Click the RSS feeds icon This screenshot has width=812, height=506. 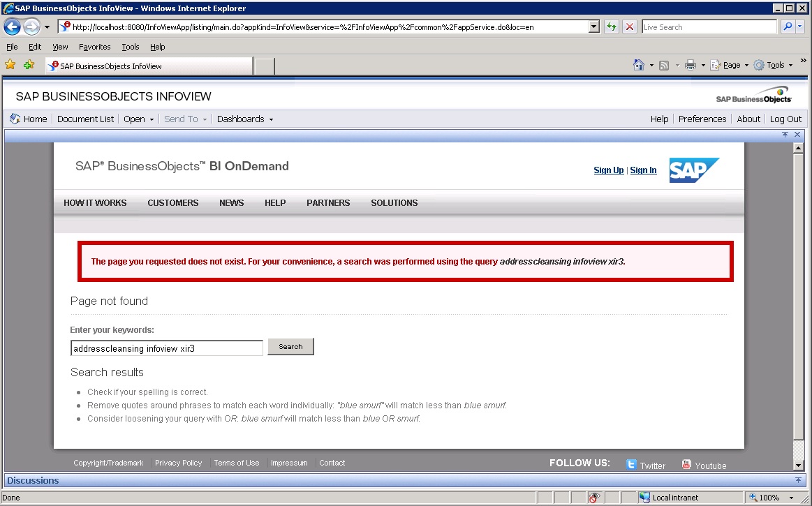click(664, 66)
